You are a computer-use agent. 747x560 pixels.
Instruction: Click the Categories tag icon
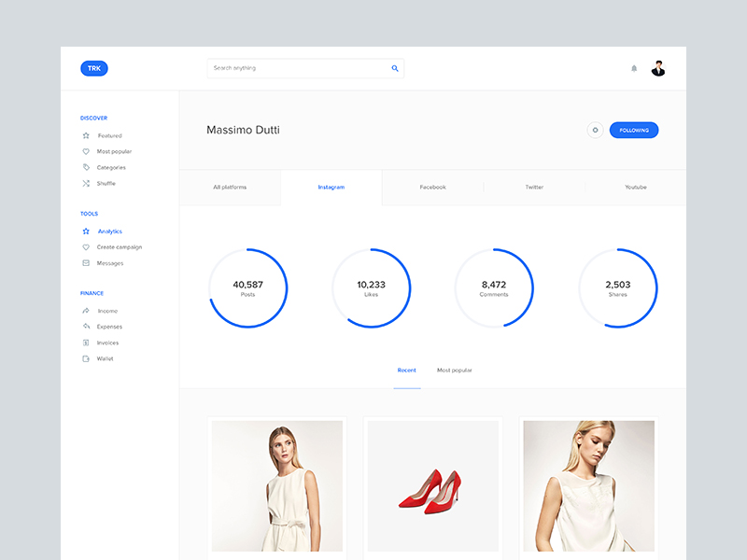[86, 167]
